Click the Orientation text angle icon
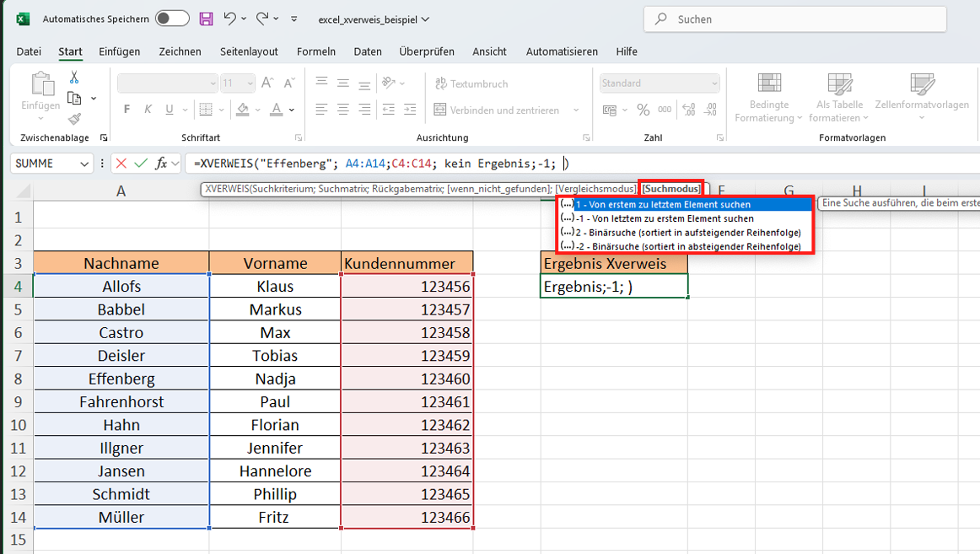 [389, 83]
